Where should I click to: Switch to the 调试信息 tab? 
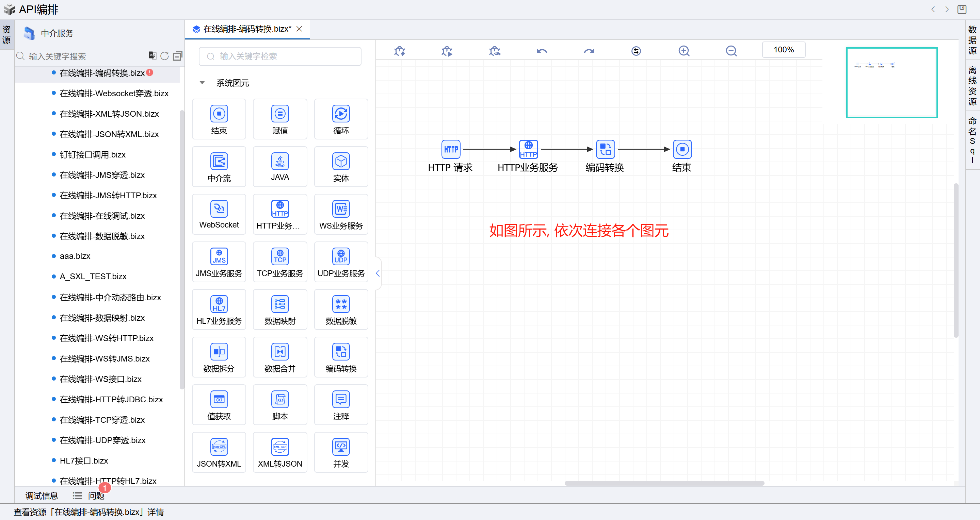click(x=42, y=496)
